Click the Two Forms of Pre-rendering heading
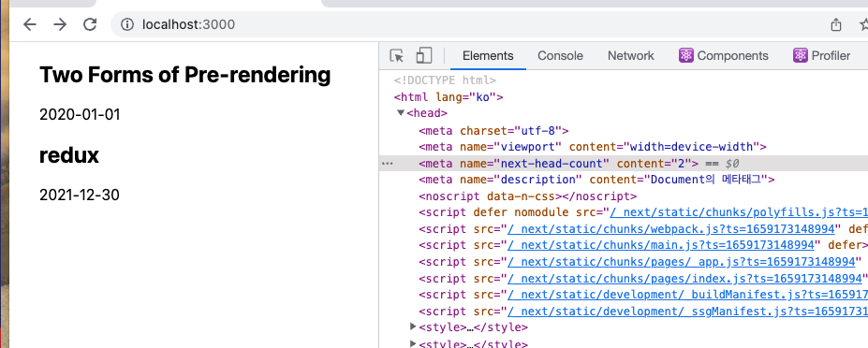868x348 pixels. tap(184, 74)
